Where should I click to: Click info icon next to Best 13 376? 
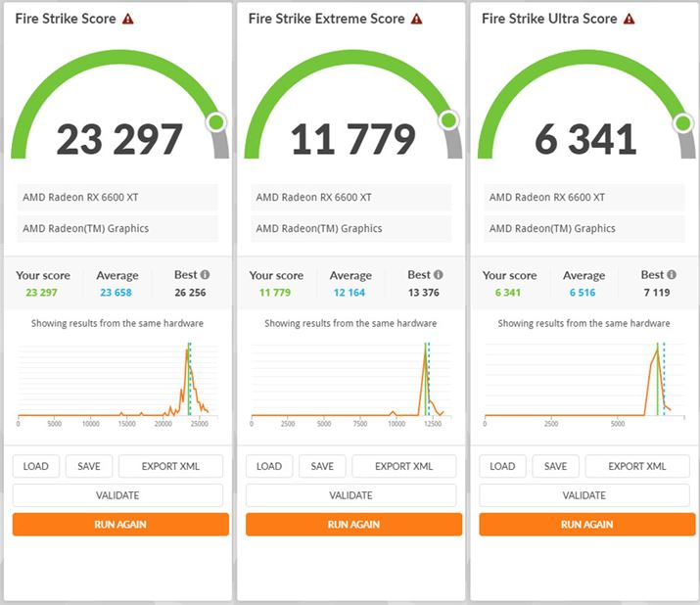[438, 275]
